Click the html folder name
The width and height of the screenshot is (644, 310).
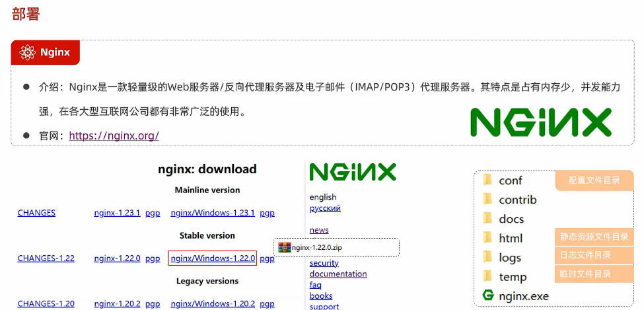(511, 238)
